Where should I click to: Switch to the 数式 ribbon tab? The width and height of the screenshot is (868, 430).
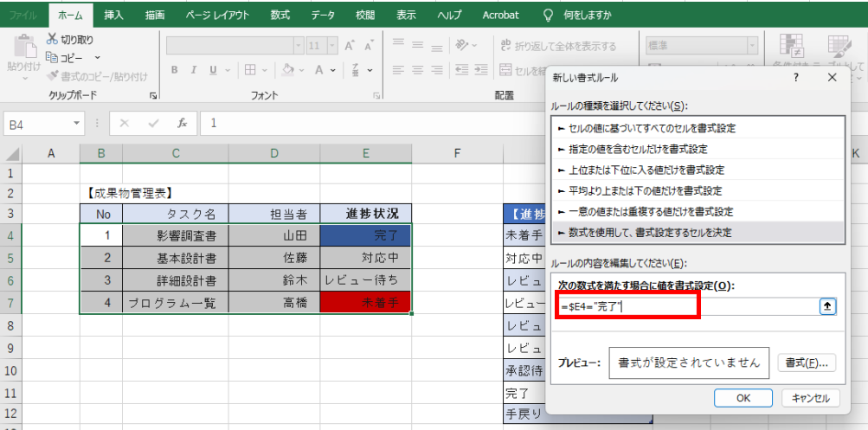[280, 15]
